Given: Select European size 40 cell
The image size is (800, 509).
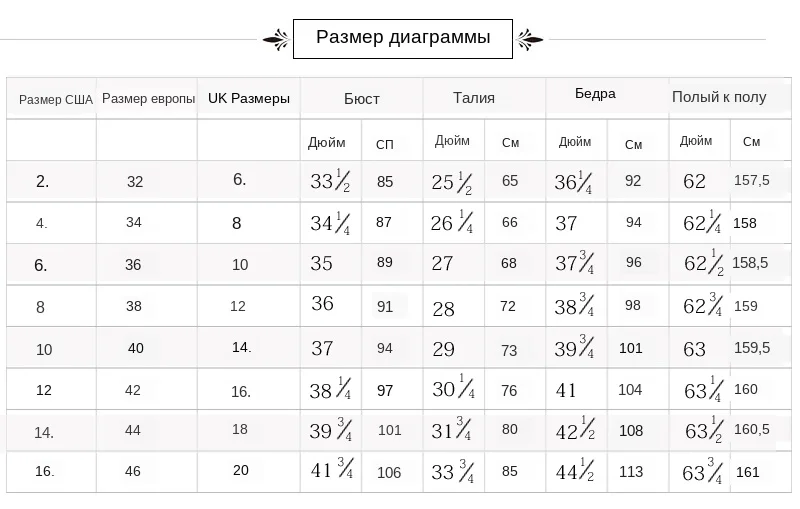Looking at the screenshot, I should [136, 348].
